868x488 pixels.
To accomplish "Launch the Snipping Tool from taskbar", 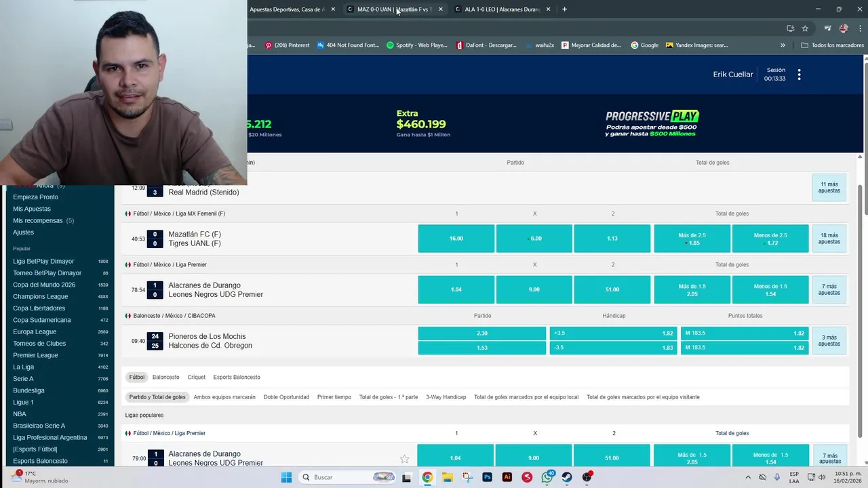I will (x=467, y=477).
